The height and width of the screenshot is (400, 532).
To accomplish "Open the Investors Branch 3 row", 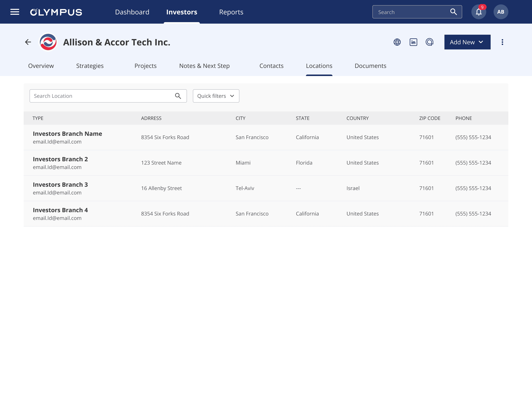I will click(60, 185).
